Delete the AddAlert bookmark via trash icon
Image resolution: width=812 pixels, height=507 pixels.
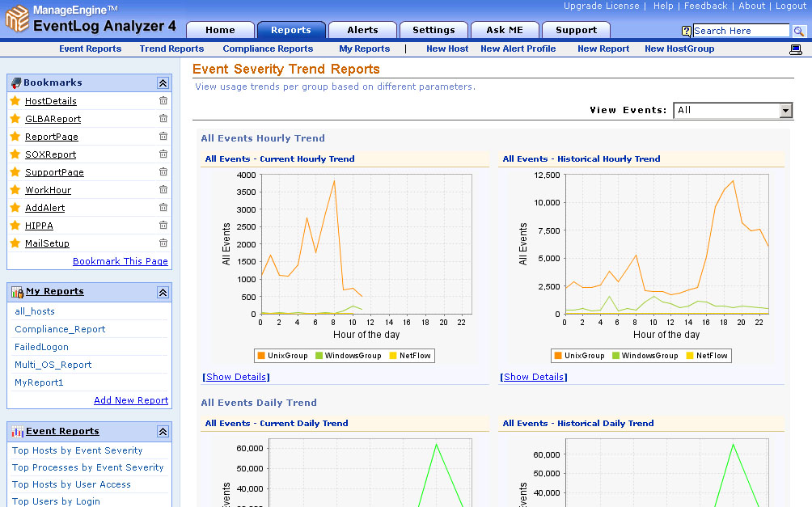pyautogui.click(x=163, y=207)
